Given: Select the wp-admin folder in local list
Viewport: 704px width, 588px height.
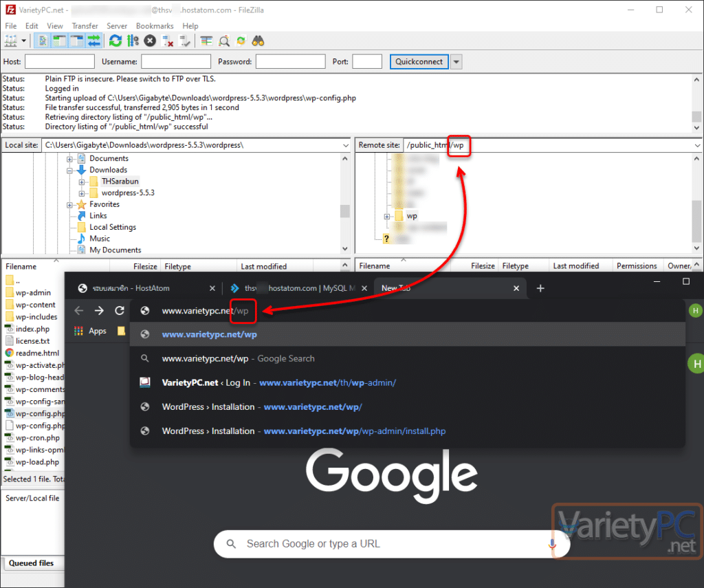Looking at the screenshot, I should click(33, 292).
